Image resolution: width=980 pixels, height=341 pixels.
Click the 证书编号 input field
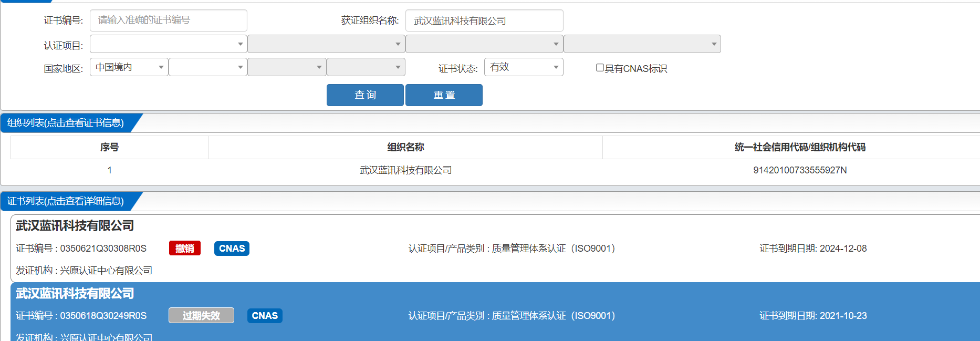click(x=168, y=20)
